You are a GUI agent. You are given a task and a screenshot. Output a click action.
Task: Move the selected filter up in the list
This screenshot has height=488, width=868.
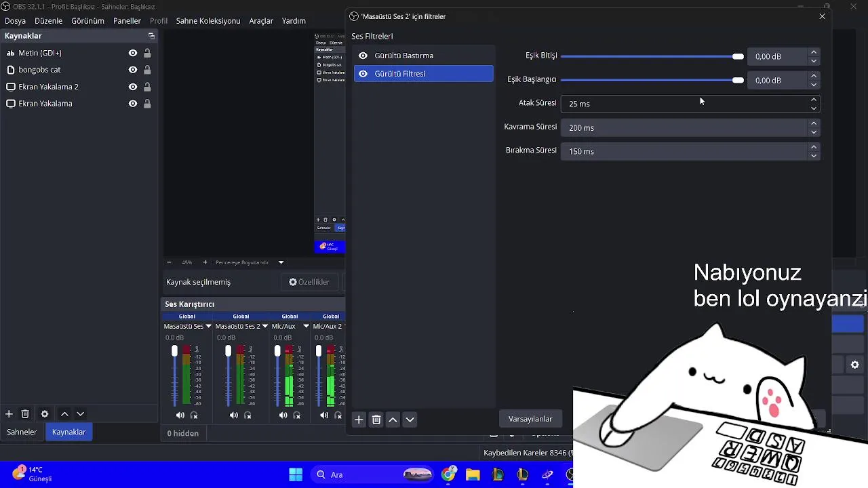[x=393, y=420]
